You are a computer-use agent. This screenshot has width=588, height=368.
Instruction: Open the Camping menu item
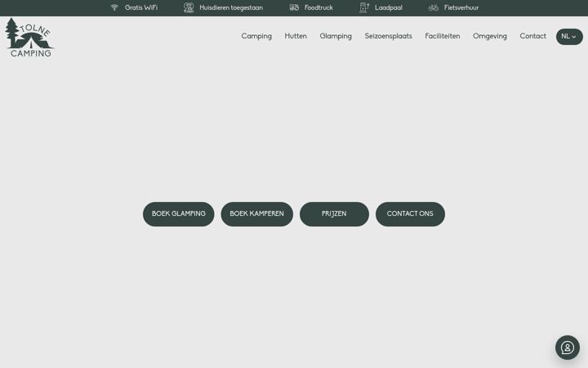point(256,37)
